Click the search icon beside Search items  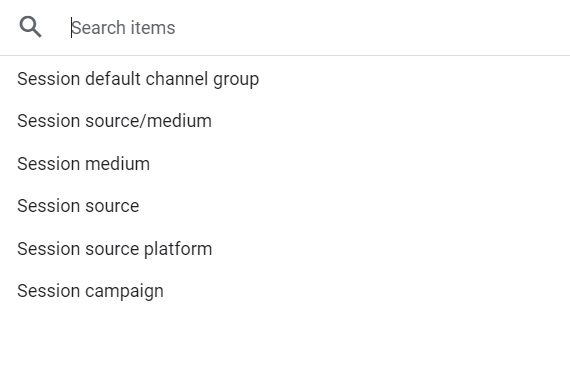click(31, 27)
